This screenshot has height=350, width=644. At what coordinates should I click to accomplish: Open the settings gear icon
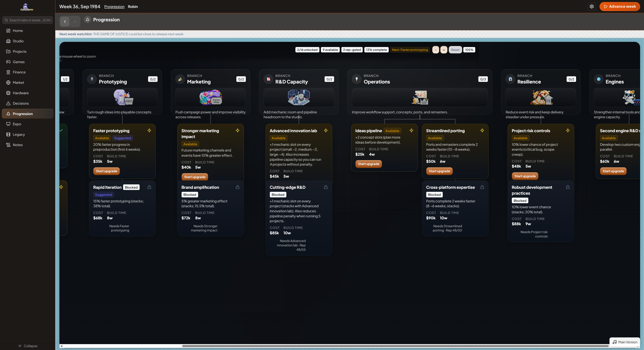coord(591,7)
